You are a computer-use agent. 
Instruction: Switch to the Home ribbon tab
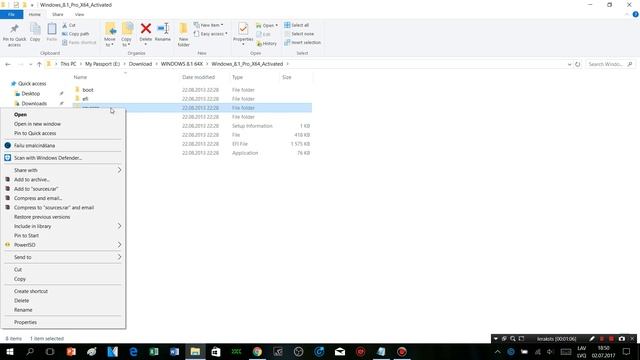coord(35,14)
